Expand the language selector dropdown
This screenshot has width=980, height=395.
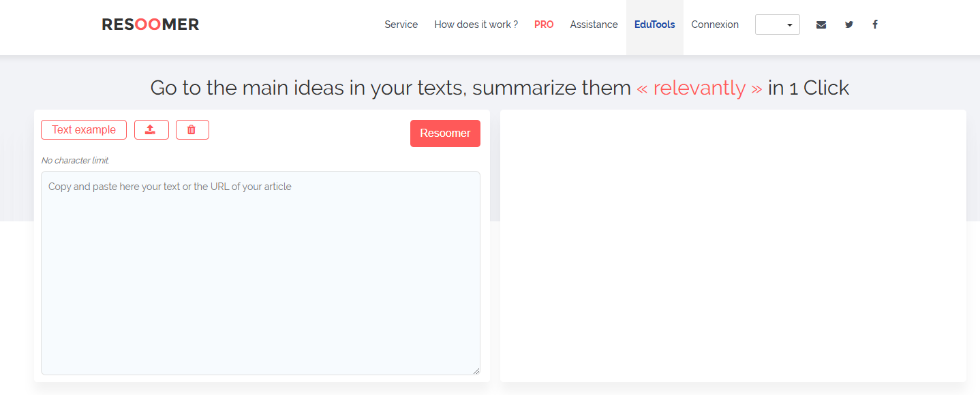click(777, 25)
